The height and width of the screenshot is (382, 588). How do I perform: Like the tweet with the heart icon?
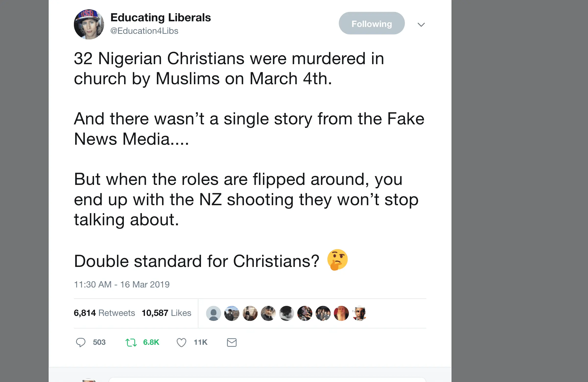(x=181, y=343)
